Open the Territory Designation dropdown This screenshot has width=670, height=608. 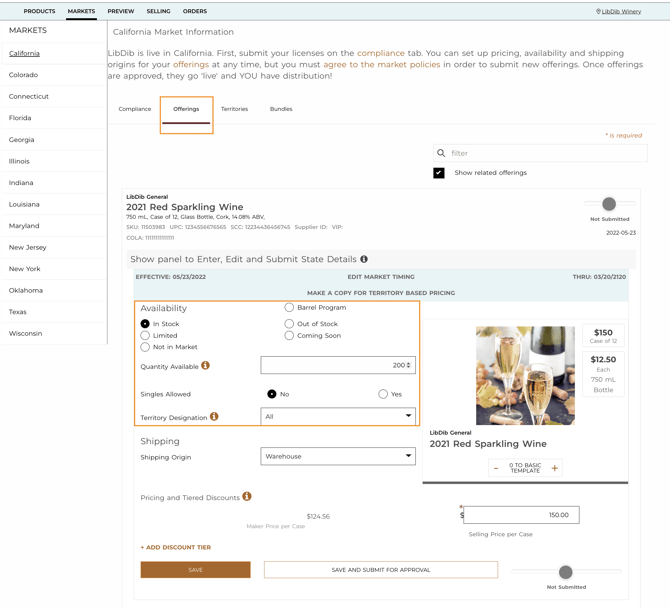pos(338,416)
